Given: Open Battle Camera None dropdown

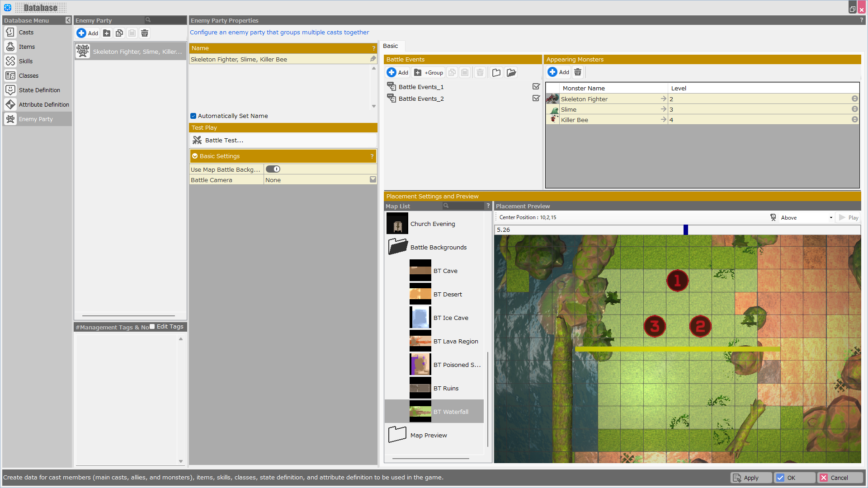Looking at the screenshot, I should [x=373, y=179].
